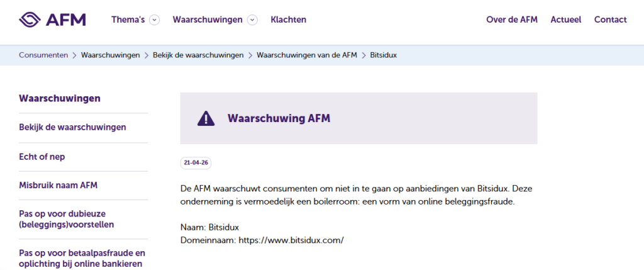The height and width of the screenshot is (270, 644).
Task: Open the AFM logo homepage link
Action: pyautogui.click(x=52, y=20)
